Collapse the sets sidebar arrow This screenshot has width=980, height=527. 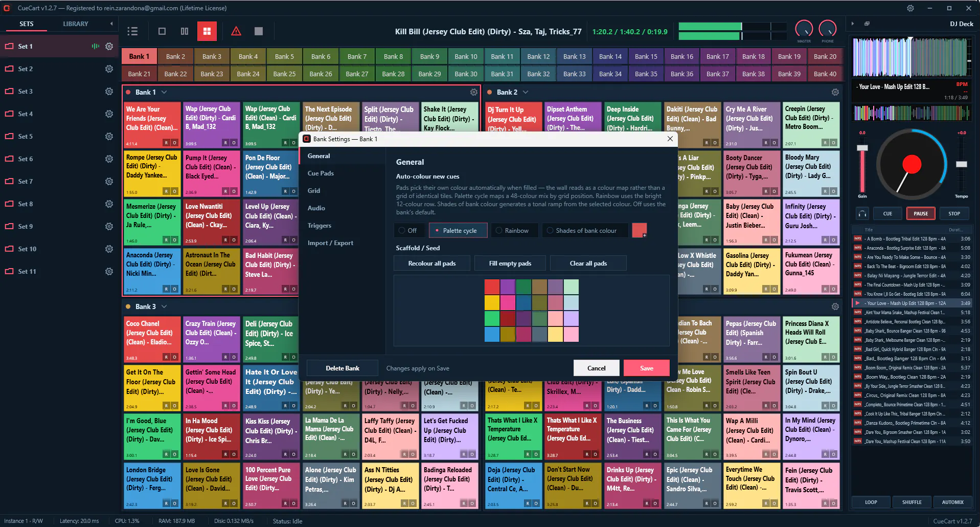tap(111, 24)
